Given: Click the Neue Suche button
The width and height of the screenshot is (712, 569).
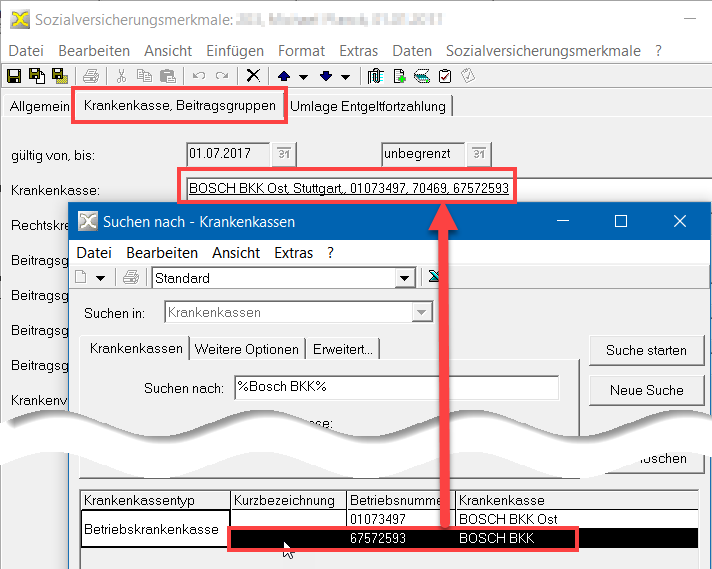Looking at the screenshot, I should pos(646,390).
